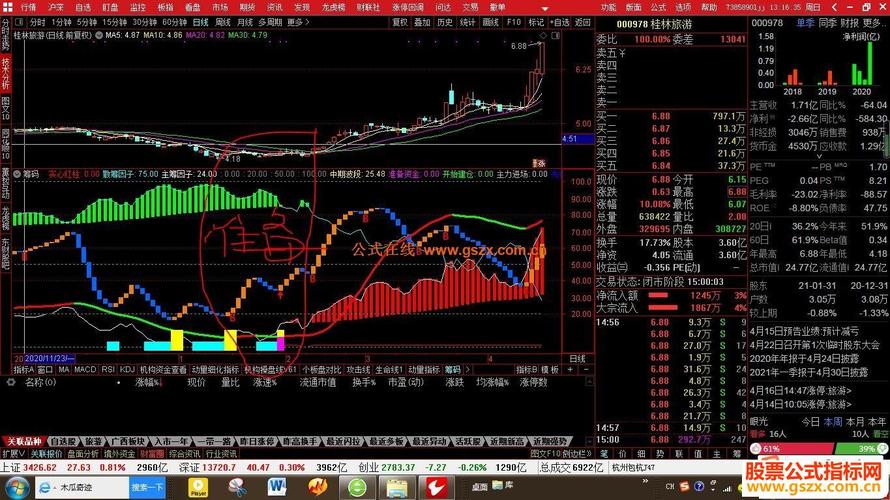Screen dimensions: 890x500
Task: Click the back arrow icon in the title bar
Action: [x=834, y=7]
